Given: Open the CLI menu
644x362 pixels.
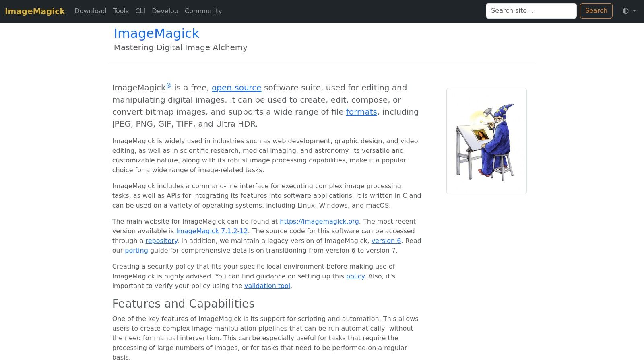Looking at the screenshot, I should click(140, 11).
